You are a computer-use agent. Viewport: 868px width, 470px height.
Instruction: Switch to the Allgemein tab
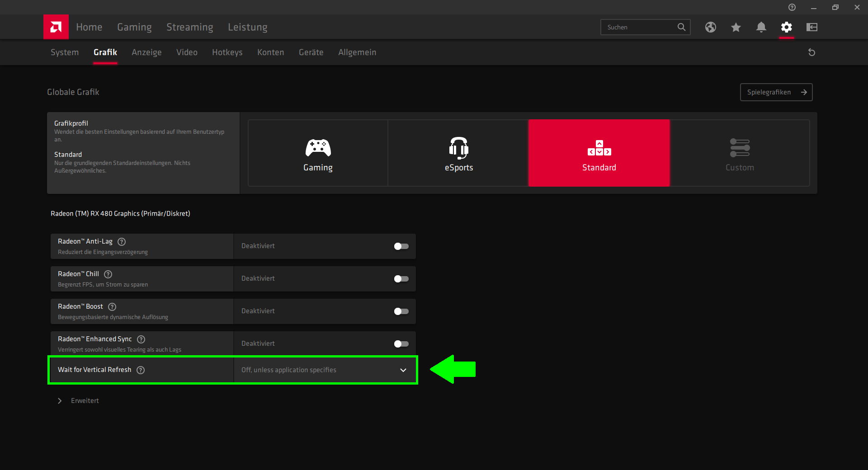(x=357, y=52)
